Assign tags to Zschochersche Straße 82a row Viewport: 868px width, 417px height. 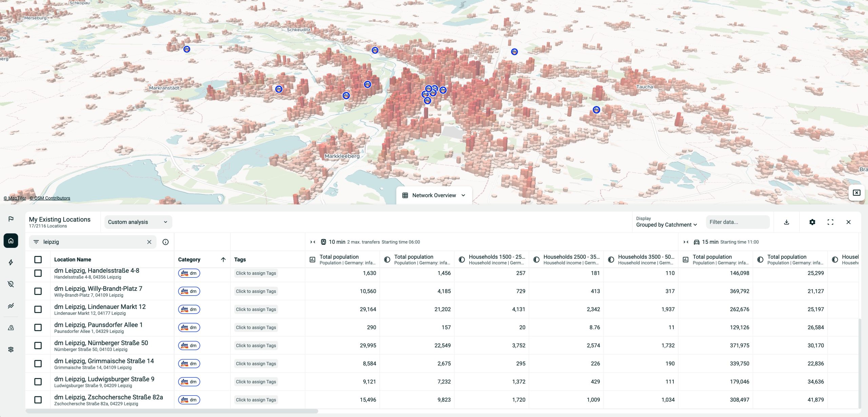[x=256, y=400]
